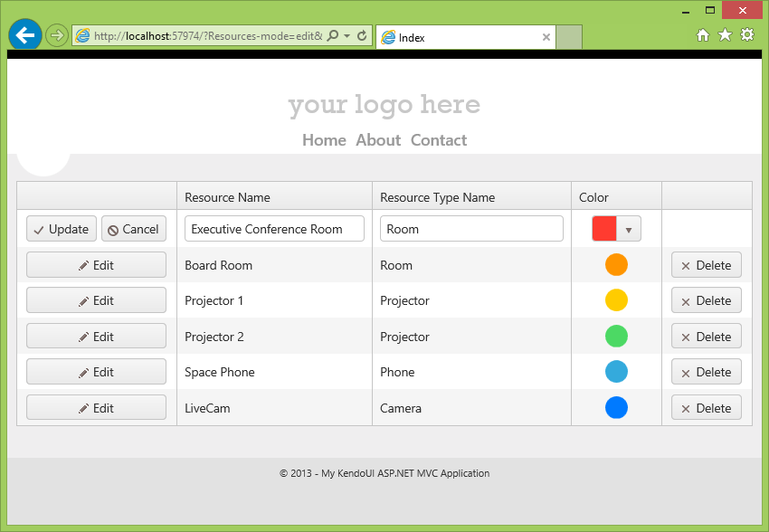The image size is (769, 532).
Task: Click the orange color circle for Board Room
Action: click(x=616, y=265)
